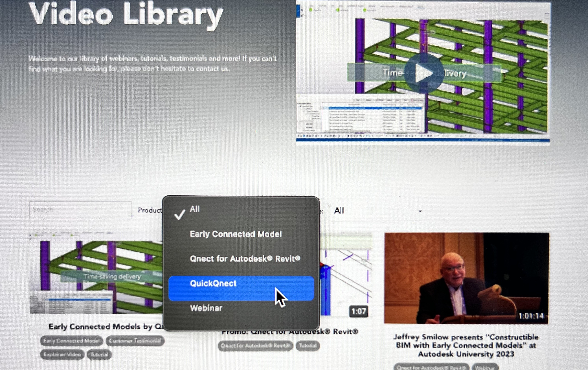The image size is (588, 370).
Task: Click the "Explainer Video" tag pill
Action: point(62,354)
